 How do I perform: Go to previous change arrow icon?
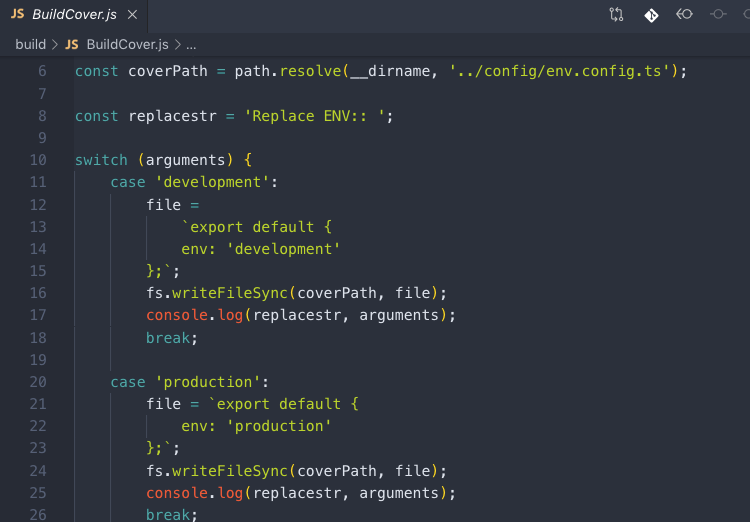click(684, 14)
